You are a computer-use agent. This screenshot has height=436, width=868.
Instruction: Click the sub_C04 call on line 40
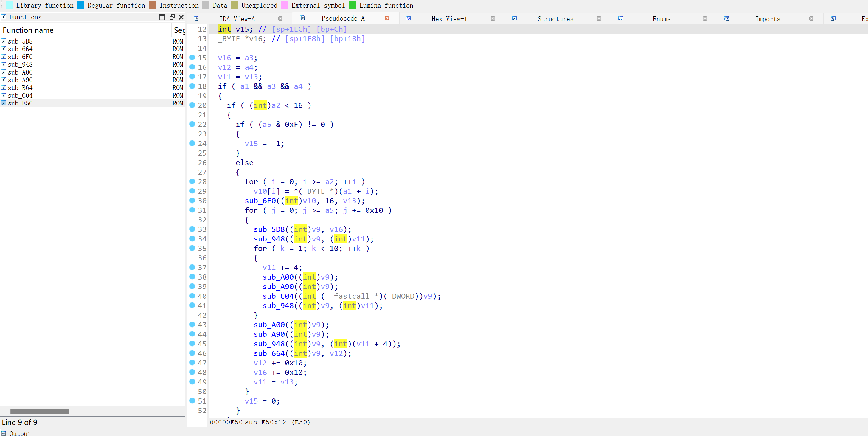(278, 296)
